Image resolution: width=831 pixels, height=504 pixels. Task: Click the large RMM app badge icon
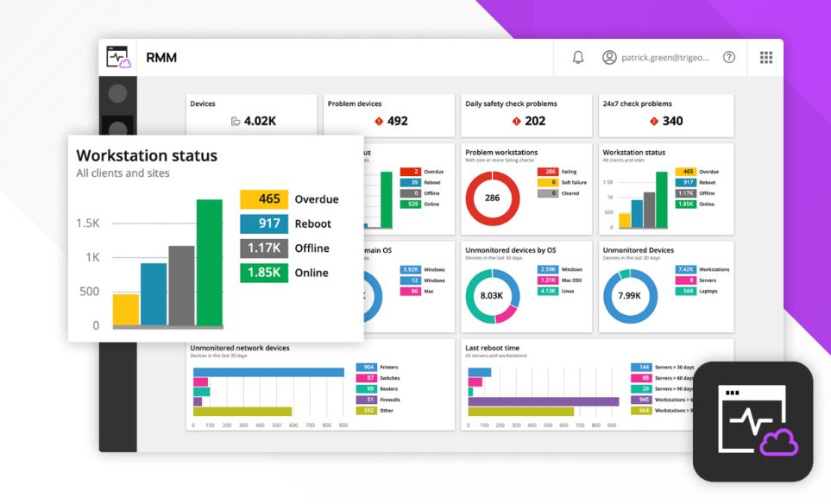(x=752, y=421)
